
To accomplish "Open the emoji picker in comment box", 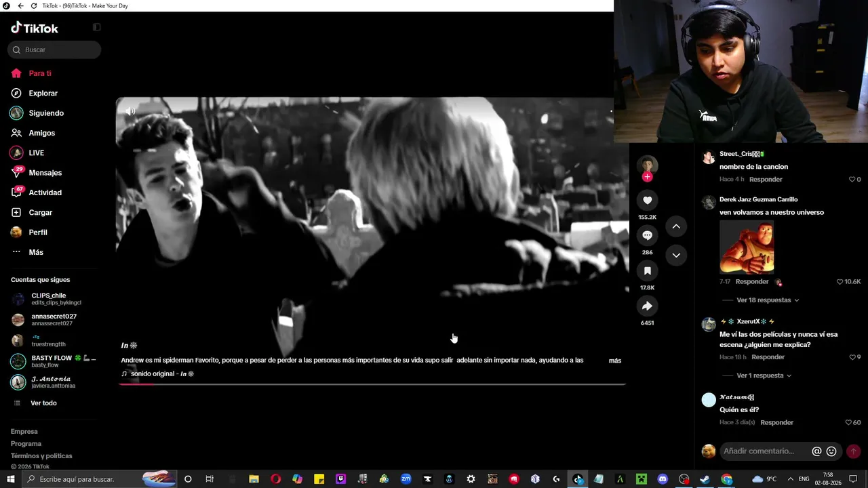I will click(x=831, y=451).
